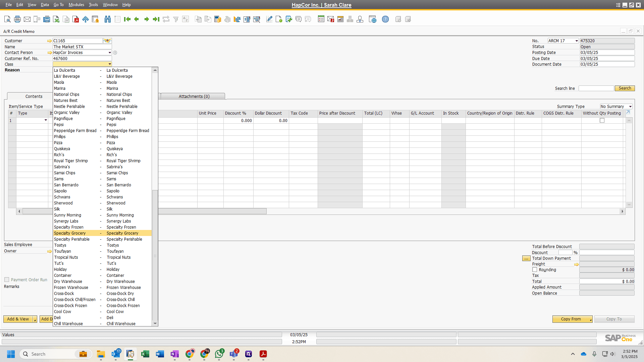Switch to the Contents tab
Screen dimensions: 644x362
click(34, 97)
